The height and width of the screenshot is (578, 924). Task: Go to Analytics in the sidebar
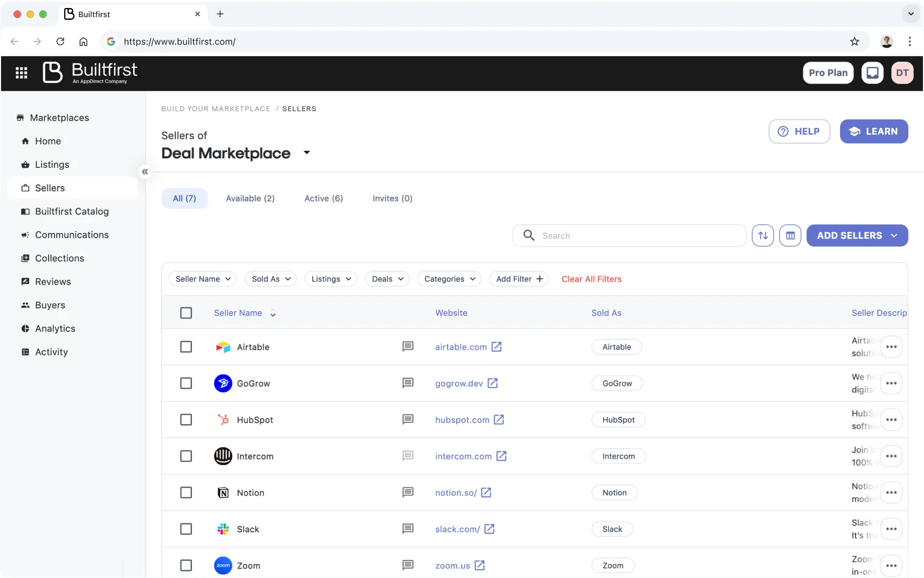[x=55, y=329]
